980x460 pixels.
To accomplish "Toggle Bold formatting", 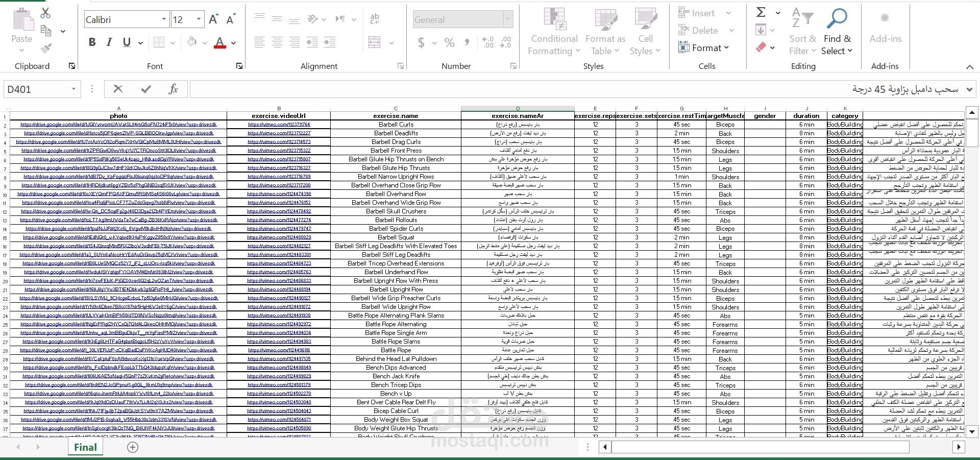I will coord(92,42).
